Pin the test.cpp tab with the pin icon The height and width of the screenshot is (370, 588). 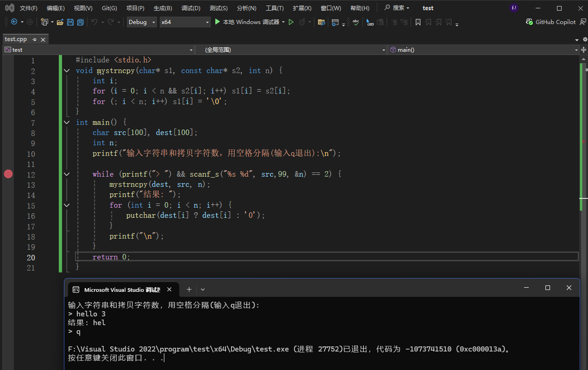pos(34,40)
